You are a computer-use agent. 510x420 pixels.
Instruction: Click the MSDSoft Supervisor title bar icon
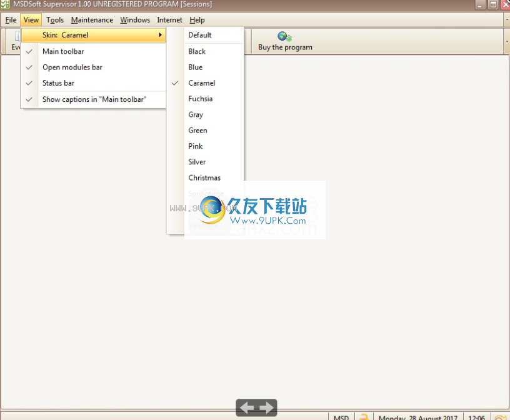click(5, 4)
